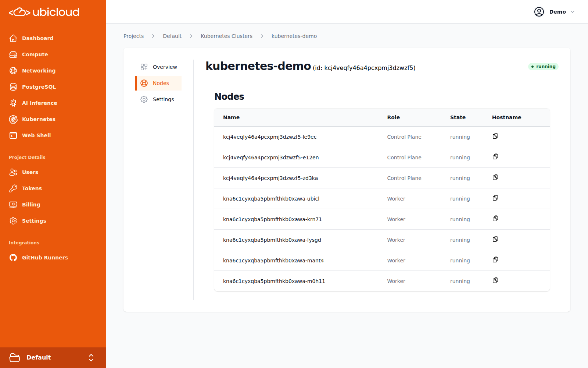The image size is (588, 368).
Task: Click the cluster Settings gear icon
Action: click(x=144, y=99)
